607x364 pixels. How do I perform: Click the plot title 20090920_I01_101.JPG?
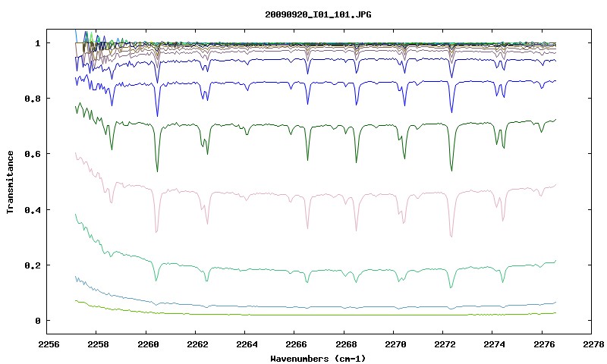click(318, 14)
